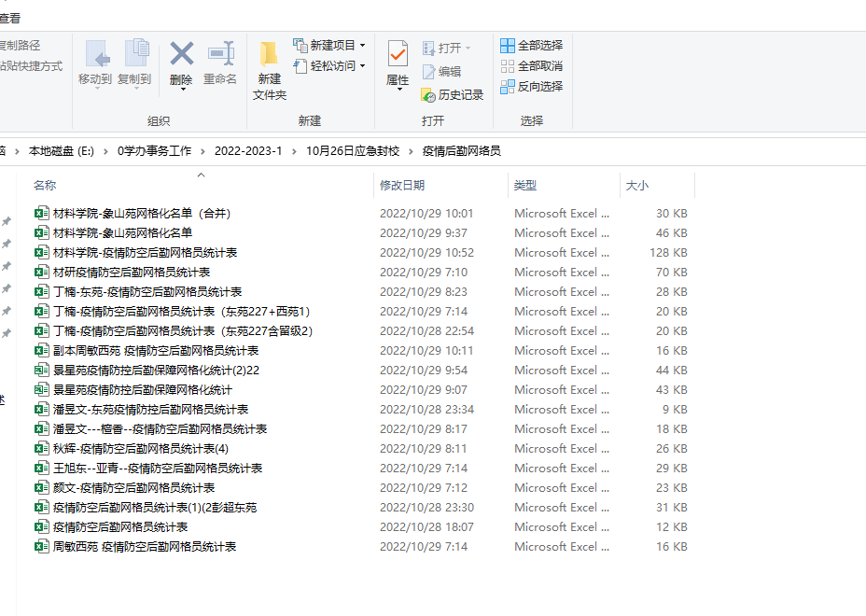866x616 pixels.
Task: Click 本地磁盘 (E:) in address breadcrumb
Action: click(62, 151)
